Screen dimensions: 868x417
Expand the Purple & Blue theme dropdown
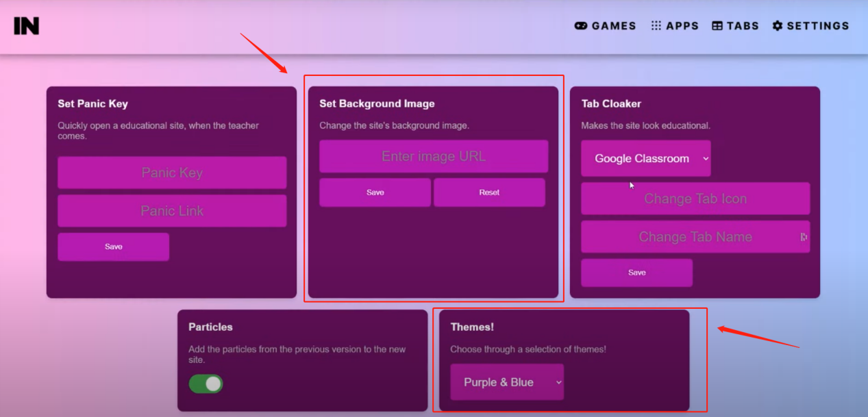click(x=506, y=382)
